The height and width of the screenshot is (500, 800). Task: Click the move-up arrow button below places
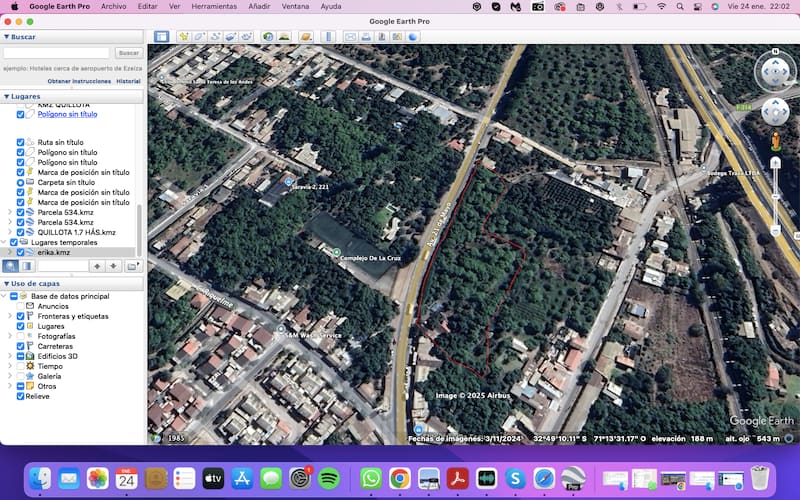tap(97, 266)
